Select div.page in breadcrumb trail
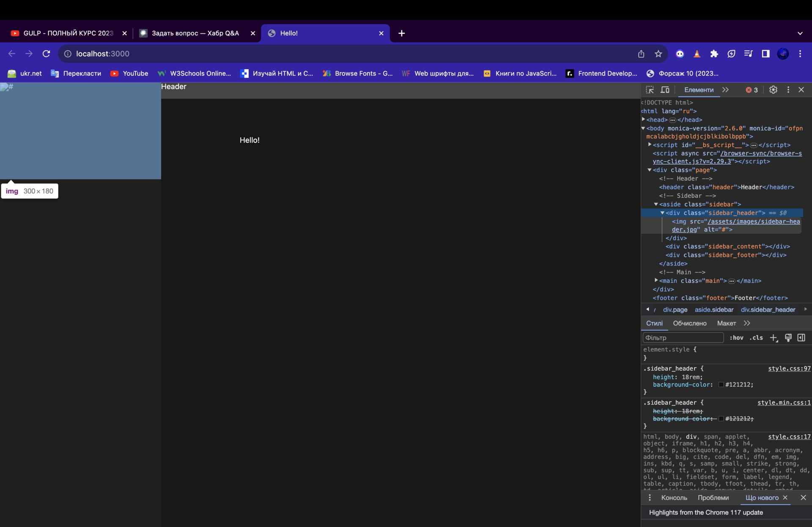This screenshot has height=527, width=812. click(x=675, y=310)
